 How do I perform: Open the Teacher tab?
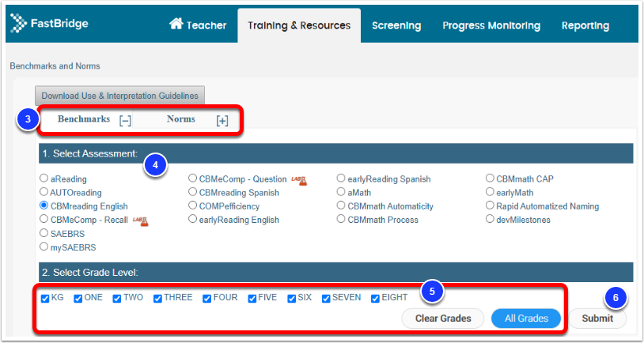click(x=198, y=25)
